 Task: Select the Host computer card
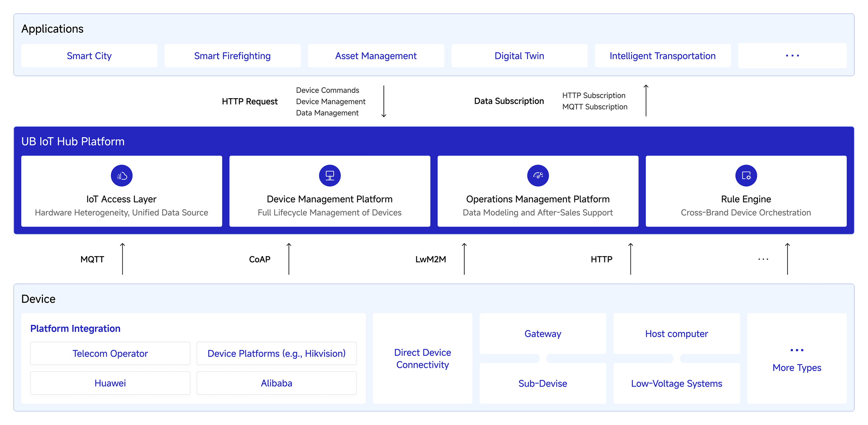[677, 334]
